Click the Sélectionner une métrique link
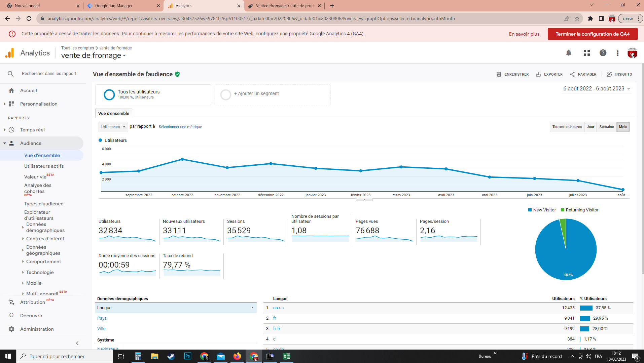644x363 pixels. click(180, 127)
